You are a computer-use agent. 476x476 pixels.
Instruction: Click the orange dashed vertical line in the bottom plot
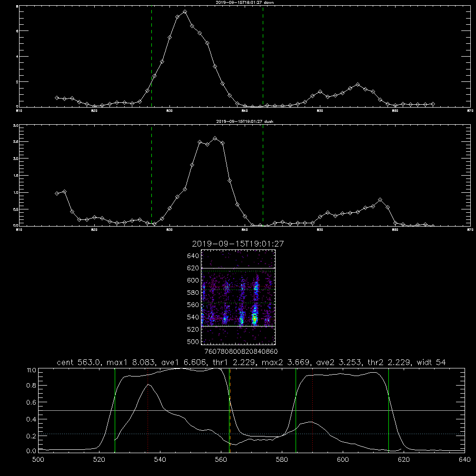(x=230, y=410)
